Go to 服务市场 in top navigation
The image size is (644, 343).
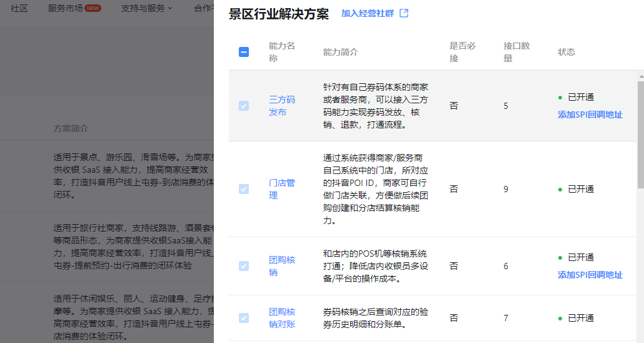pyautogui.click(x=66, y=8)
